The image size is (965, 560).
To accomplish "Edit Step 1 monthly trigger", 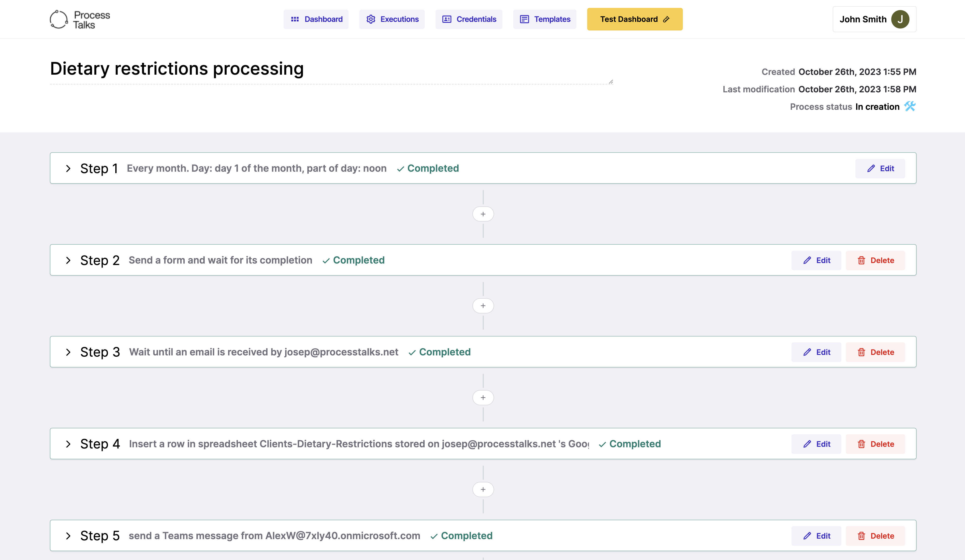I will point(880,168).
